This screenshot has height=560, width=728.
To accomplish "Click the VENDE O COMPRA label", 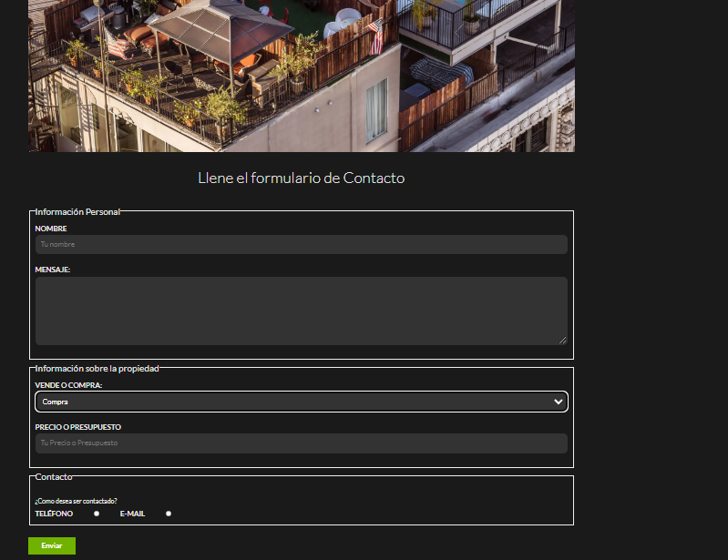I will coord(68,385).
